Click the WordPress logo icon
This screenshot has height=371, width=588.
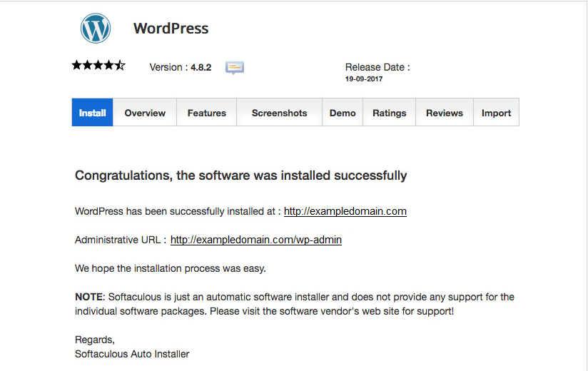pyautogui.click(x=95, y=29)
